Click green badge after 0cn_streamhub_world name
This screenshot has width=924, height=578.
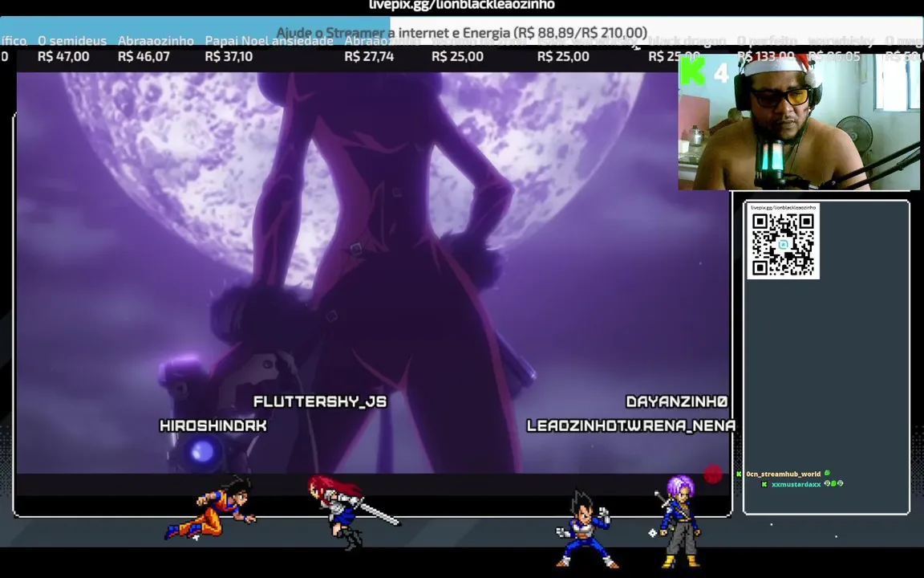[x=828, y=473]
